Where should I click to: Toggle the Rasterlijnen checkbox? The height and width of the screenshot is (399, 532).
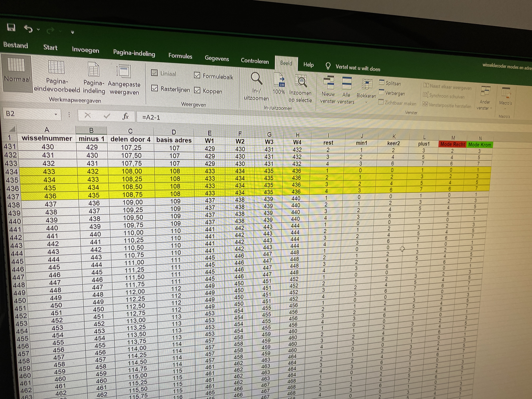click(x=155, y=88)
